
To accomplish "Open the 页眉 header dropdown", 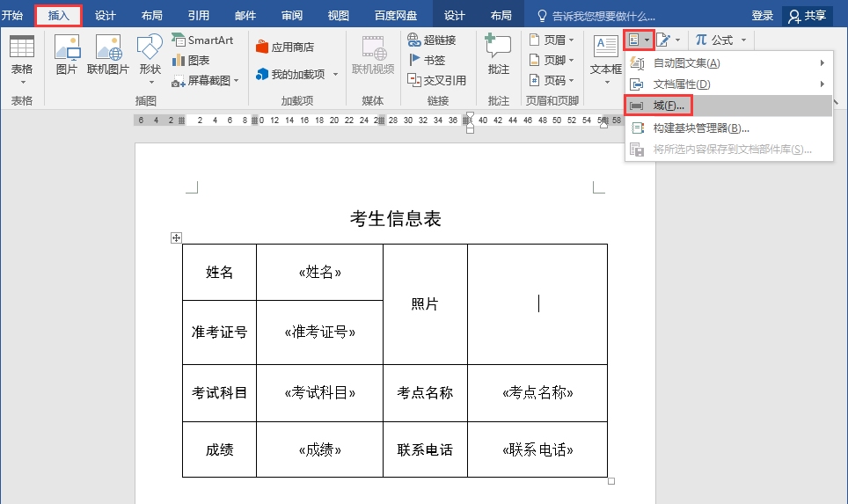I will [x=552, y=40].
